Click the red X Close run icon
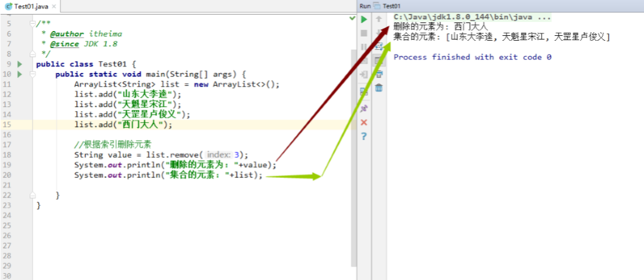This screenshot has height=280, width=644. (364, 122)
